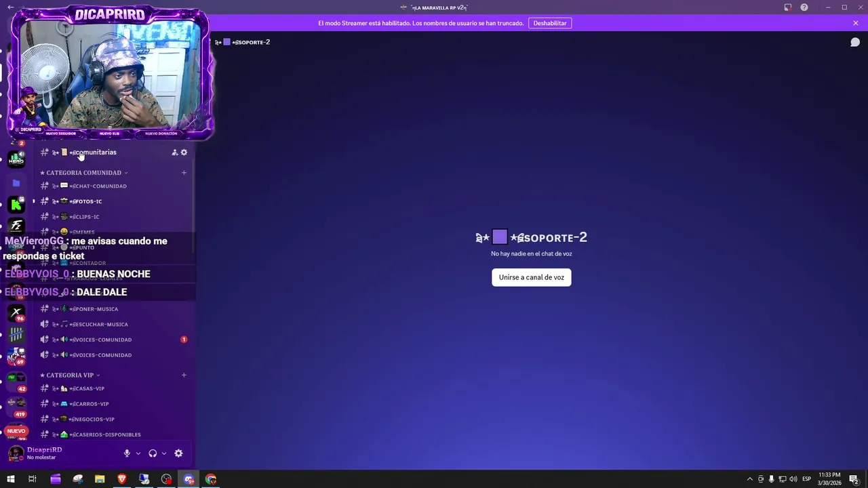Open purple clapperboard app on taskbar
This screenshot has width=868, height=488.
click(56, 479)
